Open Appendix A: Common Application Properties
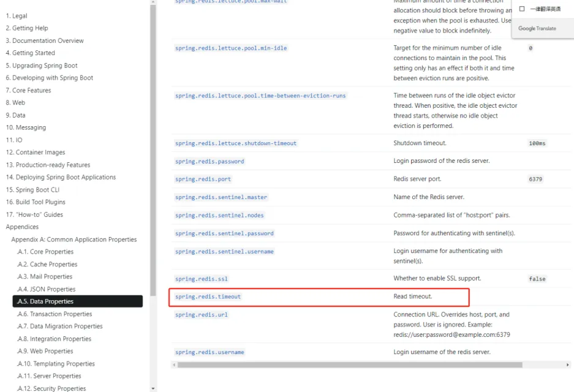 (74, 239)
